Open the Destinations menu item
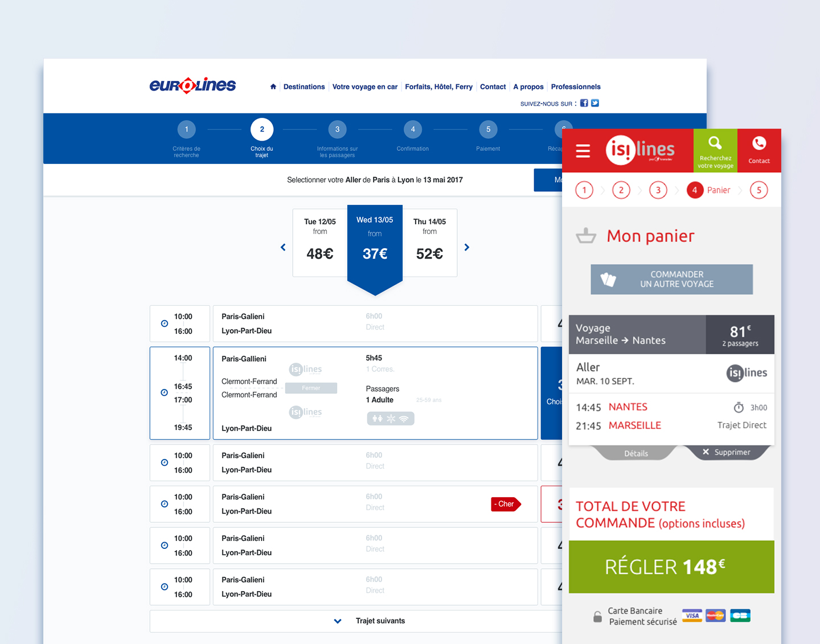820x644 pixels. click(x=304, y=87)
